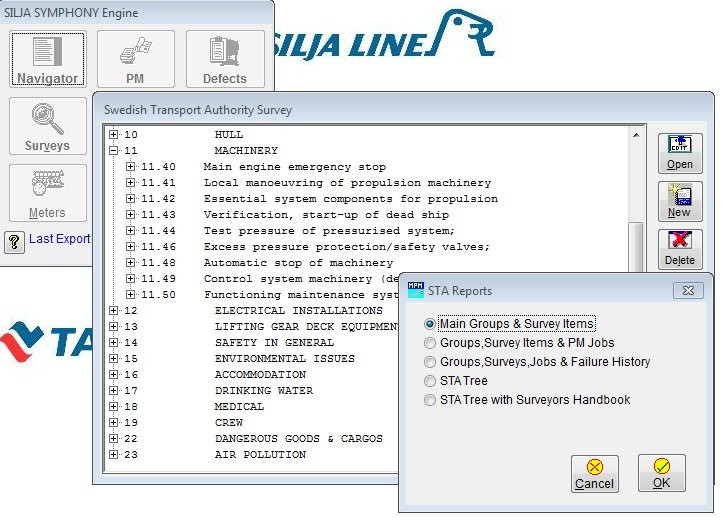The width and height of the screenshot is (723, 527).
Task: Expand 11.49 Control system machinery node
Action: point(130,278)
